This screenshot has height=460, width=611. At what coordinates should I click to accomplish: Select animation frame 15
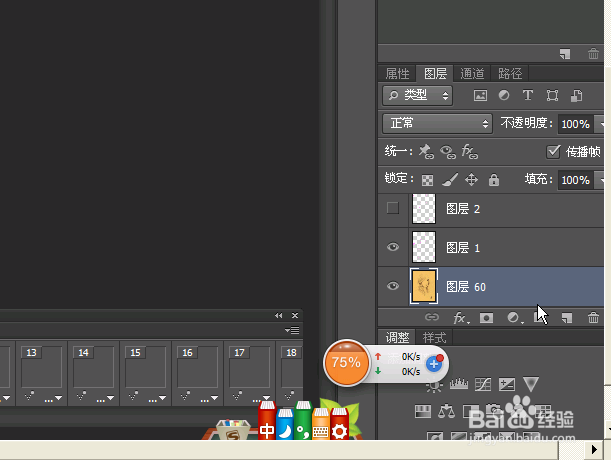(145, 367)
